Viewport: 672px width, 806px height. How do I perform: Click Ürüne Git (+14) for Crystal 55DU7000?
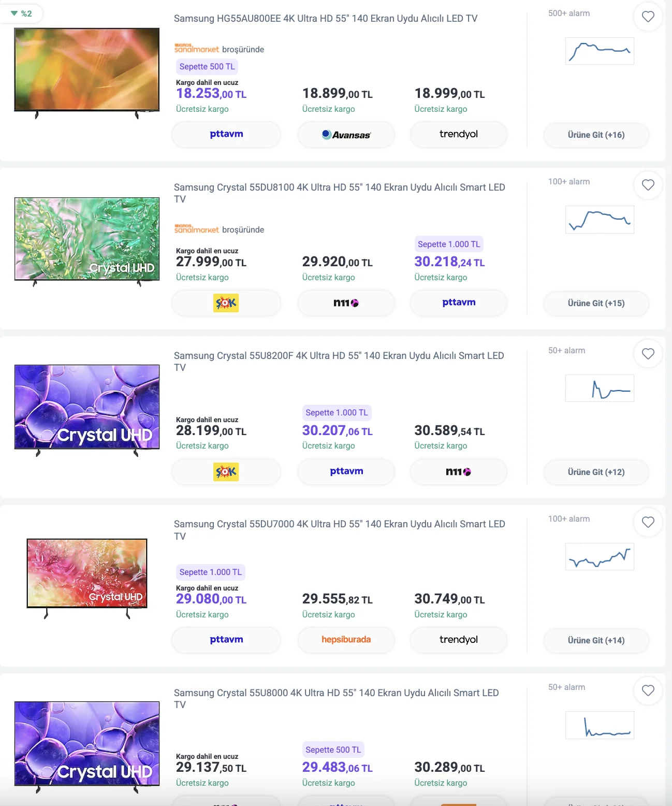pyautogui.click(x=596, y=640)
